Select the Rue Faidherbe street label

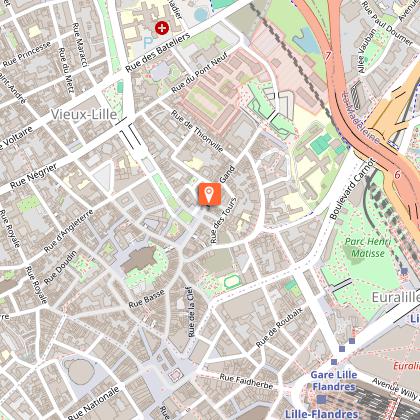point(246,381)
